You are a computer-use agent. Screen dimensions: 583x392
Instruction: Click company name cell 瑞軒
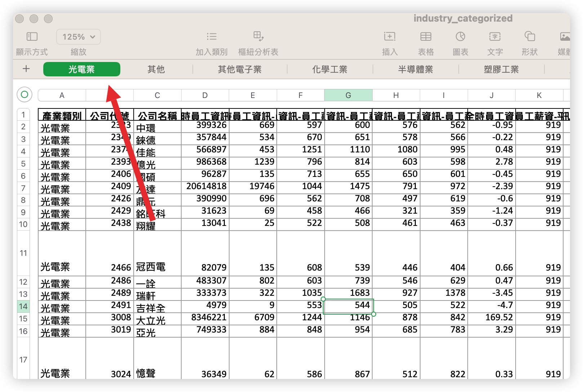157,294
